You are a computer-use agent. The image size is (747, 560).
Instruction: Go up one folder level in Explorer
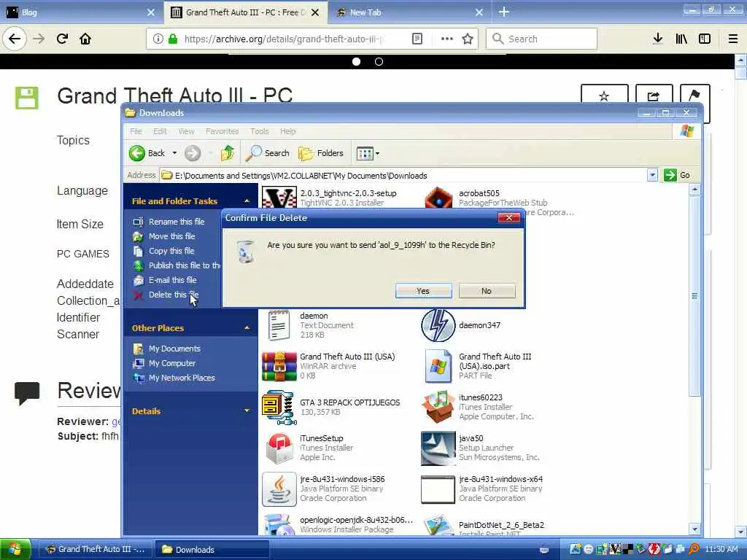228,153
